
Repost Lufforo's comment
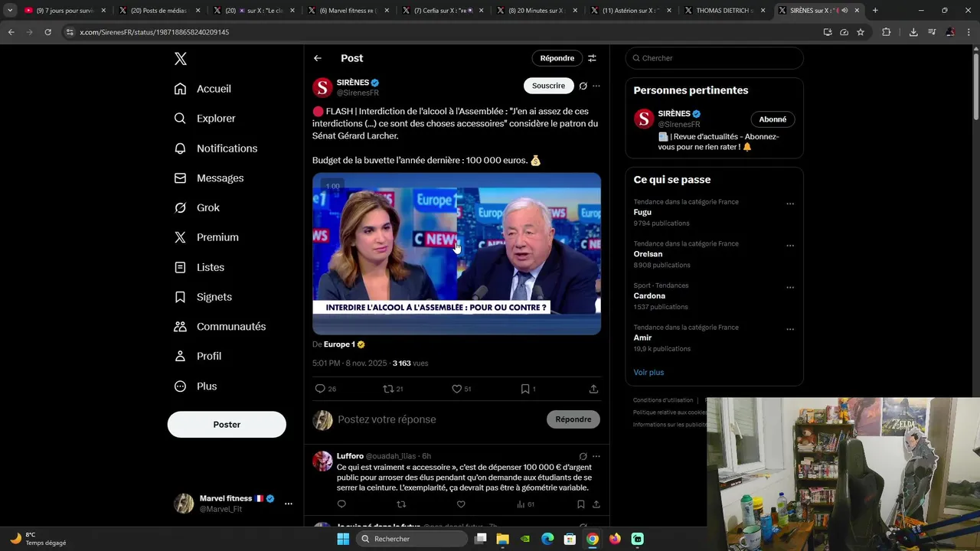pyautogui.click(x=401, y=504)
